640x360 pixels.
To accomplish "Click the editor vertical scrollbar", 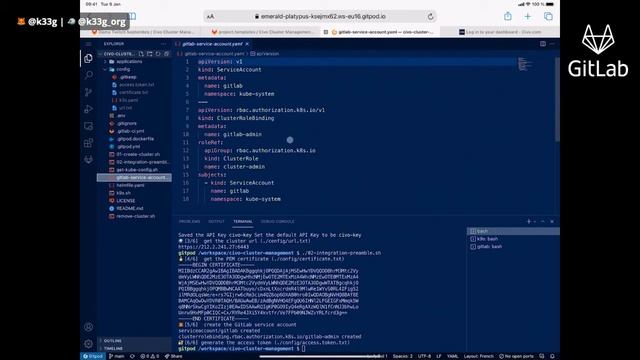I will pos(557,100).
